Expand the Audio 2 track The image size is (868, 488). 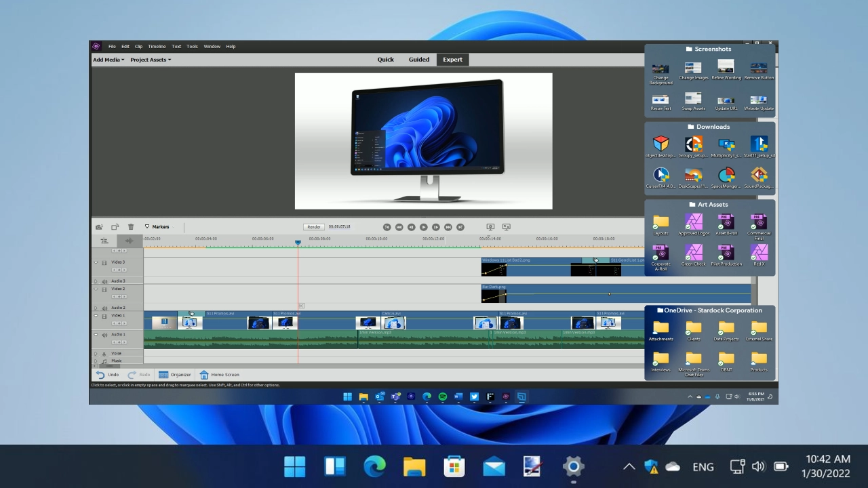(x=96, y=308)
